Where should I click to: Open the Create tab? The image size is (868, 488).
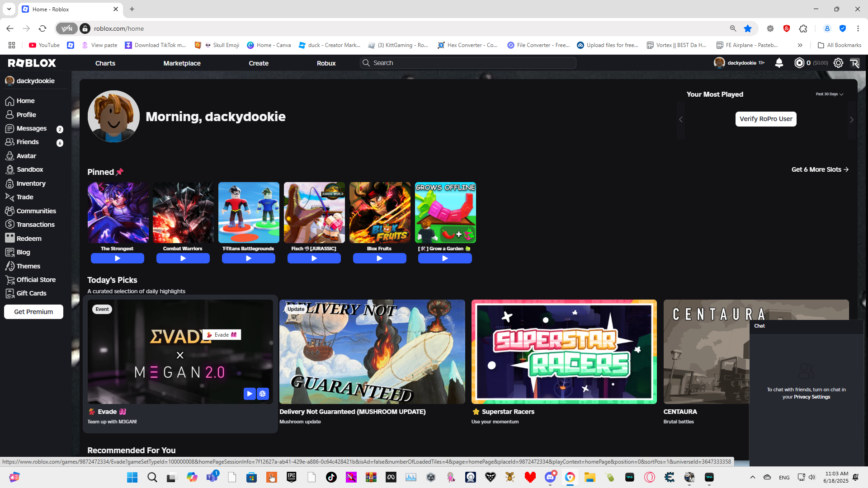(x=259, y=63)
